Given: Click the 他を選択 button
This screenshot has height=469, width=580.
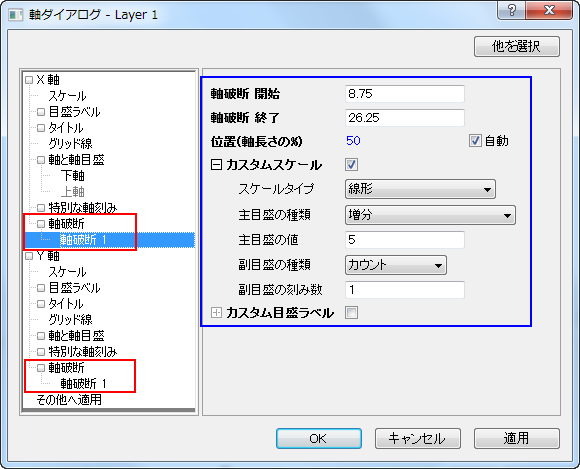Looking at the screenshot, I should (517, 47).
